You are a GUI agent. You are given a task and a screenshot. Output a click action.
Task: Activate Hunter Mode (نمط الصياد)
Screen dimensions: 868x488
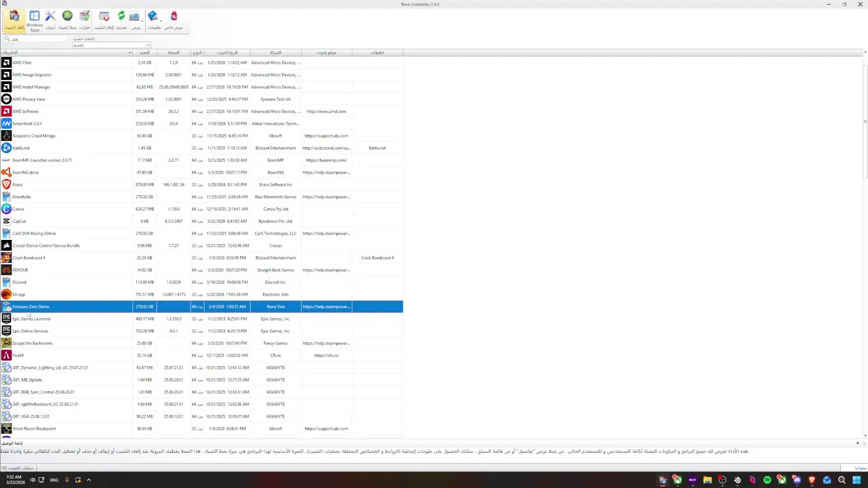67,20
